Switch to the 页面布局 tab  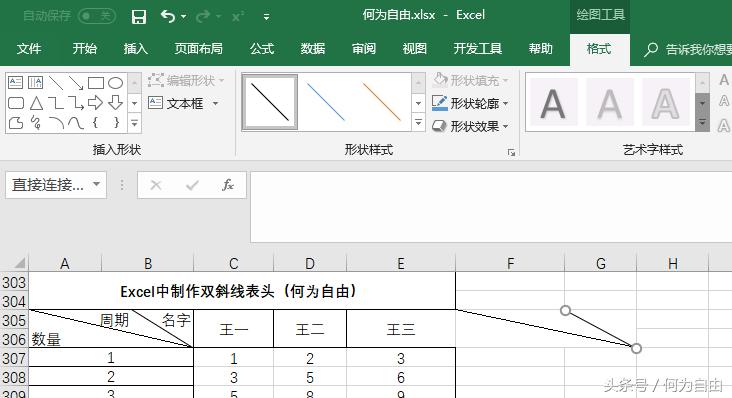pos(198,49)
